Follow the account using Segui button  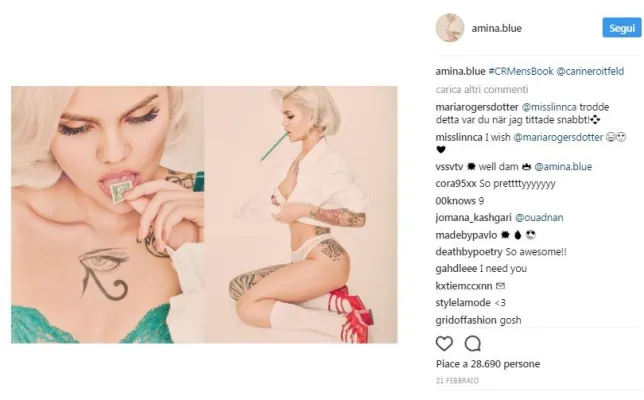tap(622, 28)
